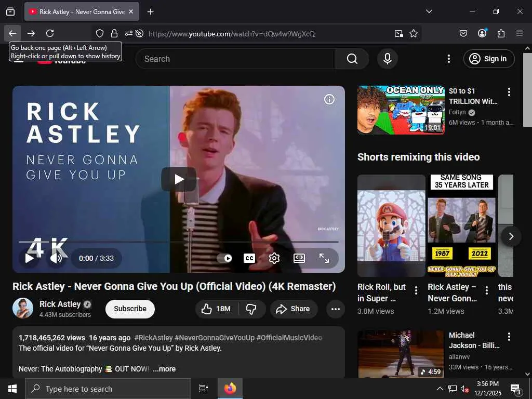Open the Firefox View button
The image size is (532, 399).
10,12
